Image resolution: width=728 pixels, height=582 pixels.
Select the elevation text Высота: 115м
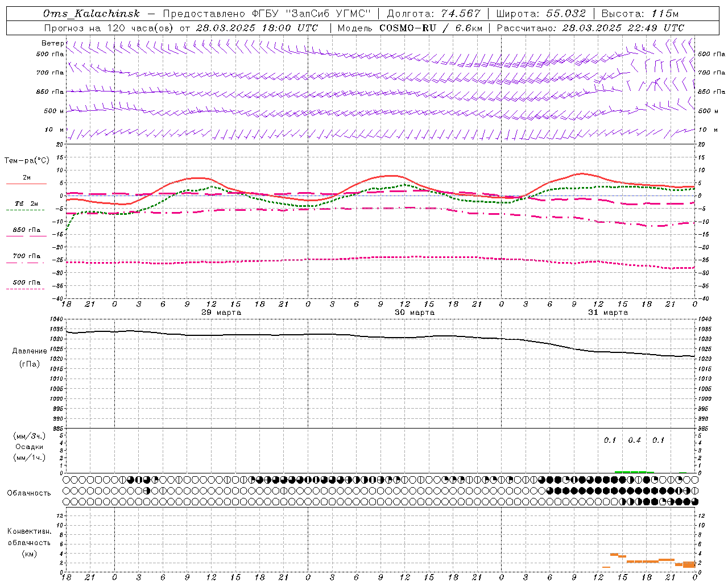click(x=640, y=14)
